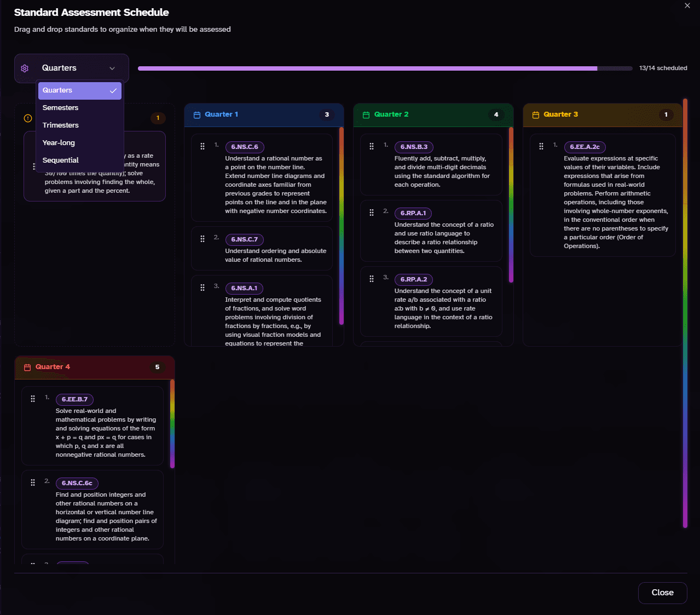Image resolution: width=700 pixels, height=615 pixels.
Task: Click the Quarter 4 column rainbow scrollbar
Action: tap(172, 424)
